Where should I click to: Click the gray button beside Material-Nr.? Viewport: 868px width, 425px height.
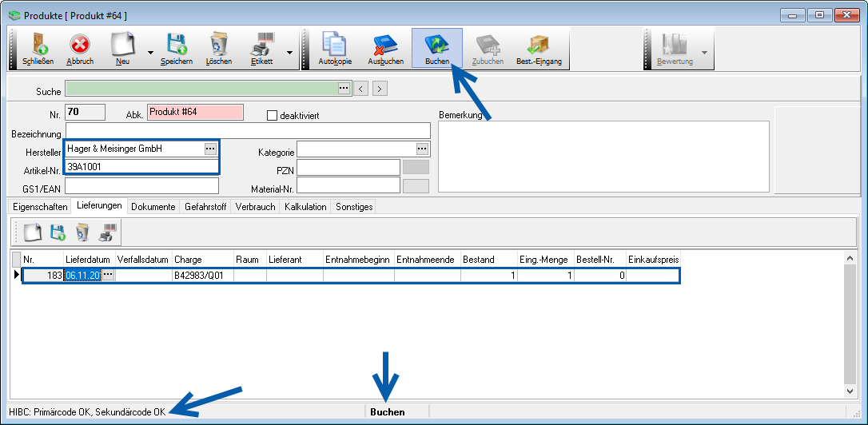click(x=416, y=186)
